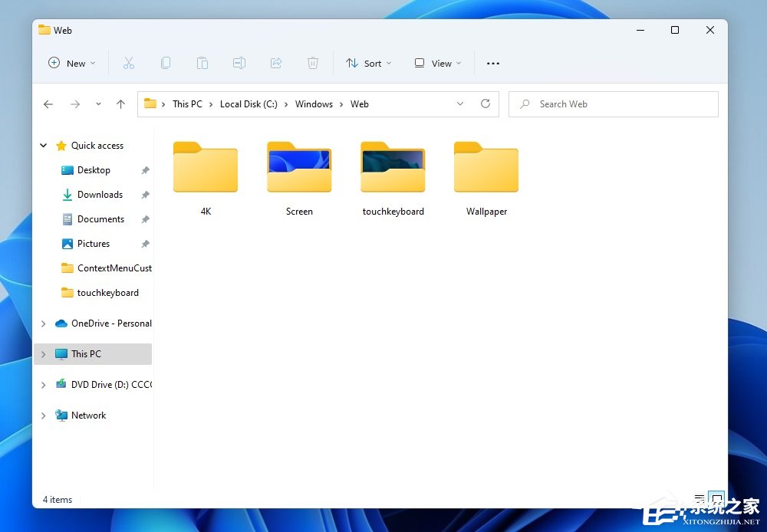Go back using the back arrow
Image resolution: width=767 pixels, height=532 pixels.
[x=48, y=103]
